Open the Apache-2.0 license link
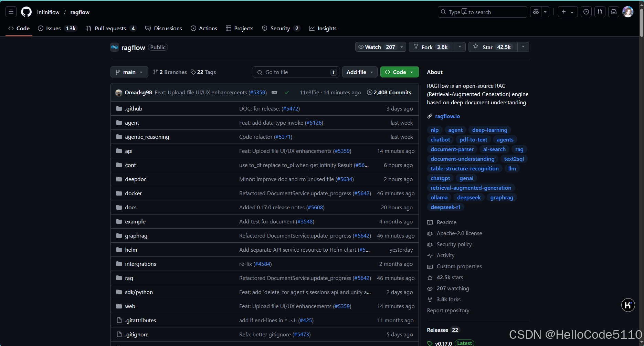 pos(459,233)
